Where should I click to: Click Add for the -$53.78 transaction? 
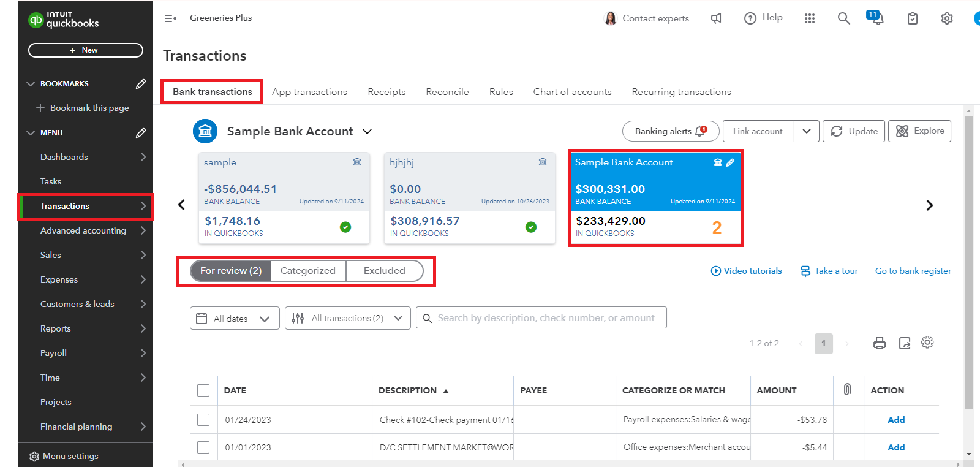click(x=896, y=420)
